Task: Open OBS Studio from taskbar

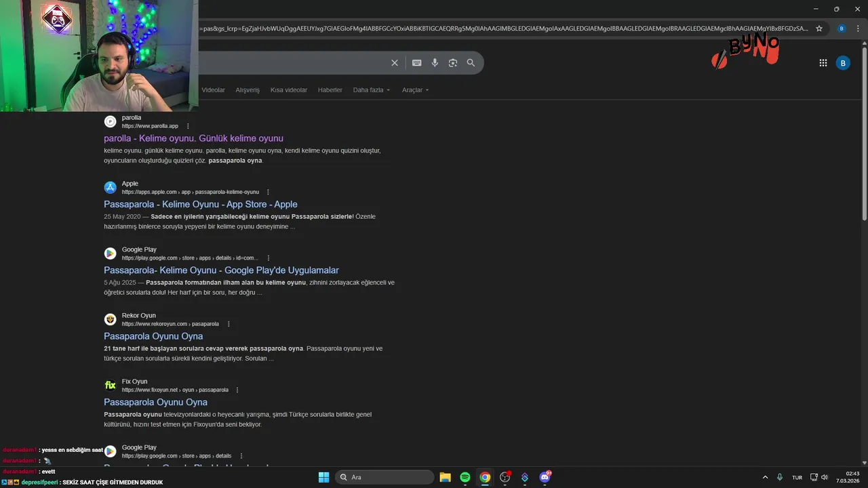Action: coord(505,477)
